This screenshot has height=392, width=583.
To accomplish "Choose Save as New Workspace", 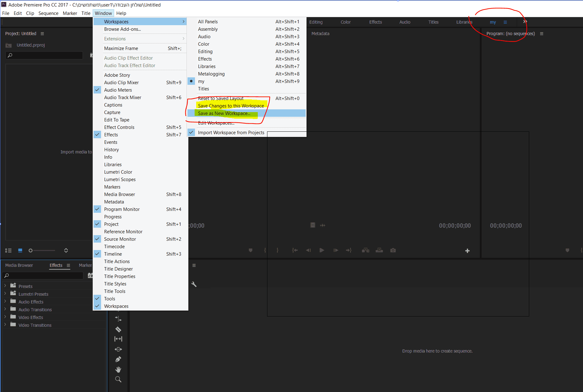I will click(247, 113).
